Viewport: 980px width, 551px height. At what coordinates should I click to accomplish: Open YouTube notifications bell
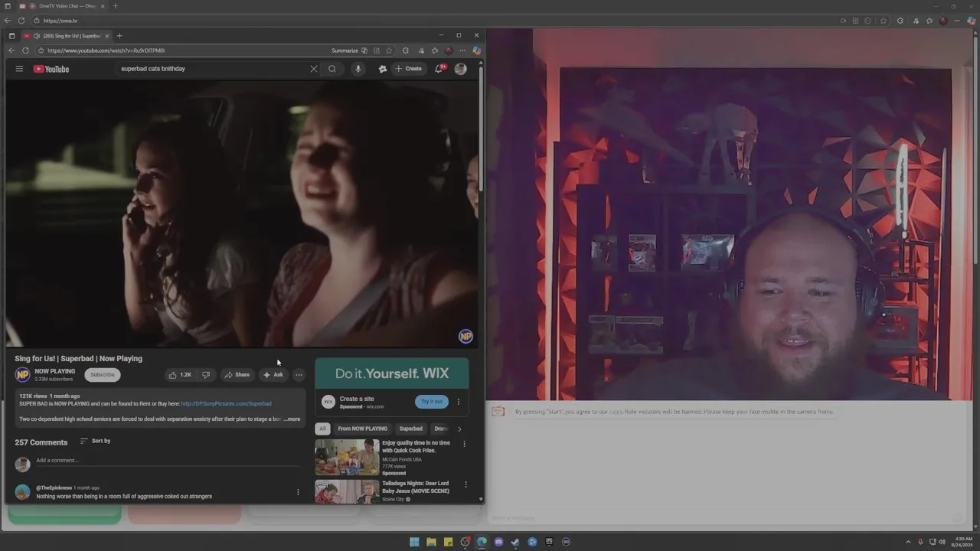439,69
